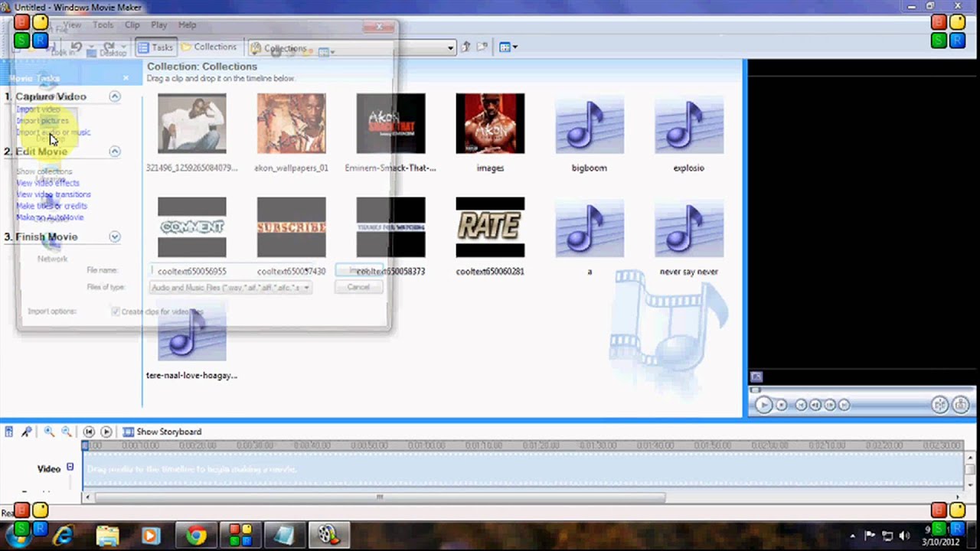The width and height of the screenshot is (980, 551).
Task: Open the Clip menu
Action: [132, 25]
